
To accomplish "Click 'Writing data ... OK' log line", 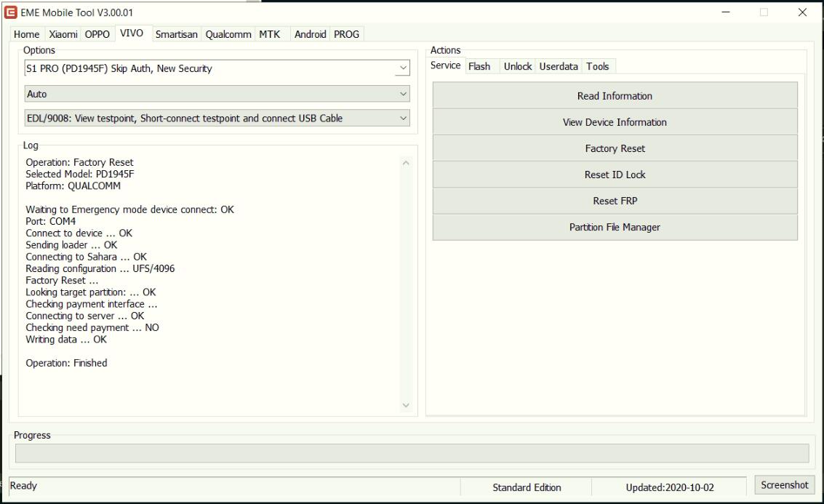I will [x=66, y=340].
